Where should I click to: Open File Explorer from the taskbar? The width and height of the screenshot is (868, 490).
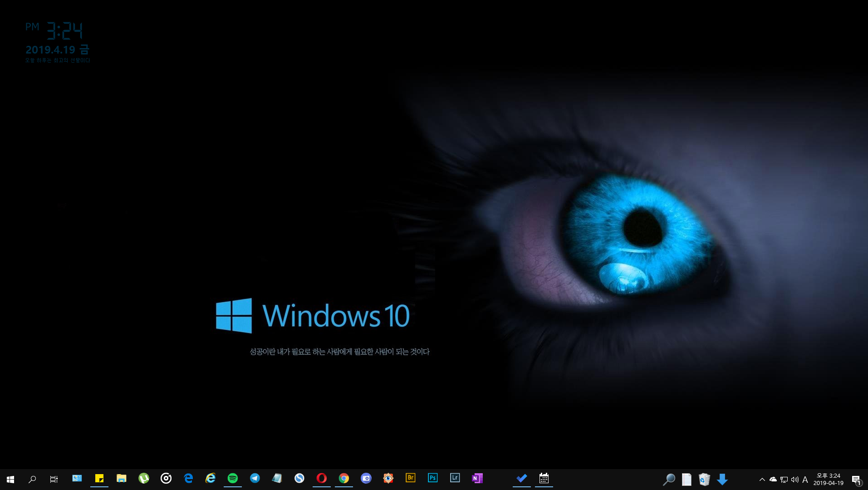[121, 478]
